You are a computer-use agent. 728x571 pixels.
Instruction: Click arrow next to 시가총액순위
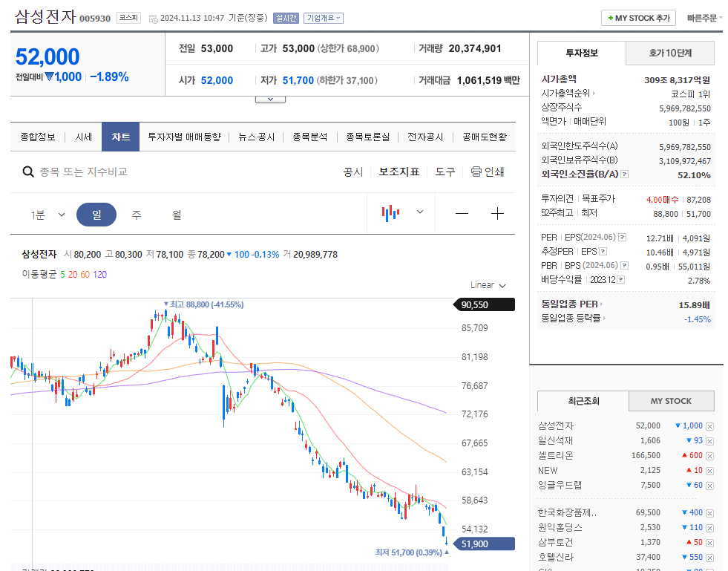(594, 93)
